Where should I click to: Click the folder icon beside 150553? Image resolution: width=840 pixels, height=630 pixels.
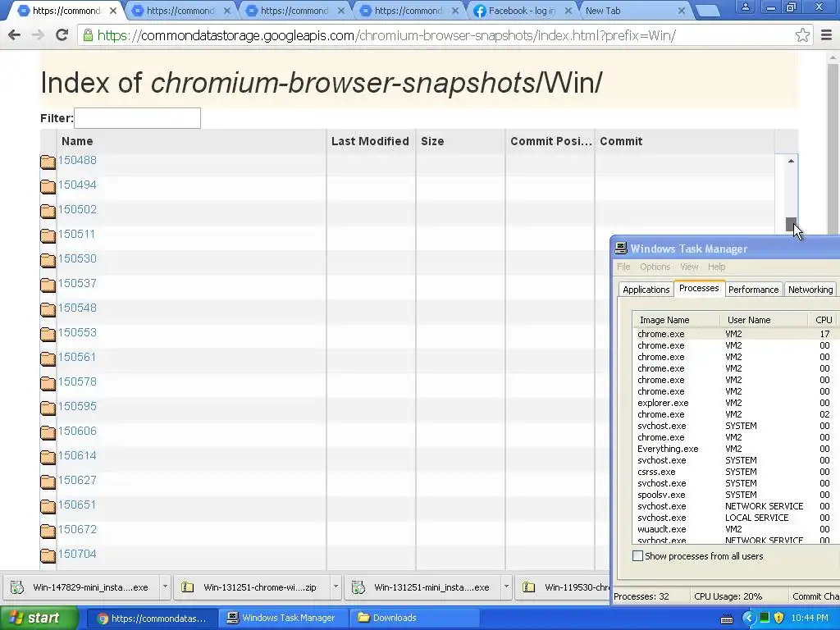click(x=48, y=335)
